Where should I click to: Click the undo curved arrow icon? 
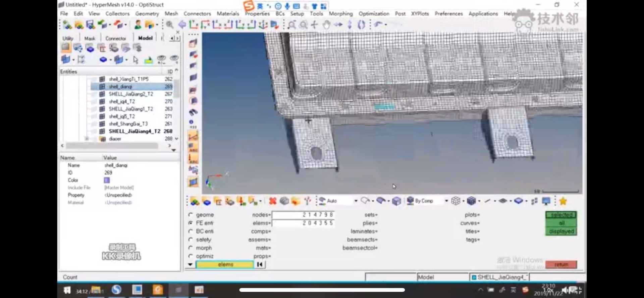coord(378,24)
